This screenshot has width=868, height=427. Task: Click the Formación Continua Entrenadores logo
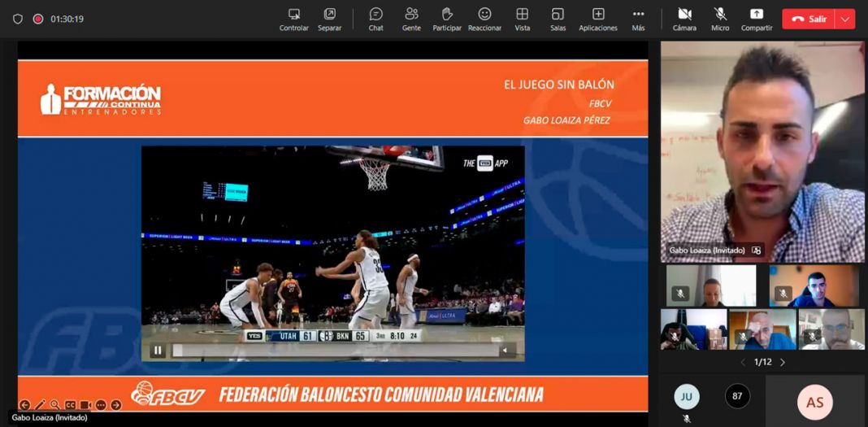coord(101,99)
